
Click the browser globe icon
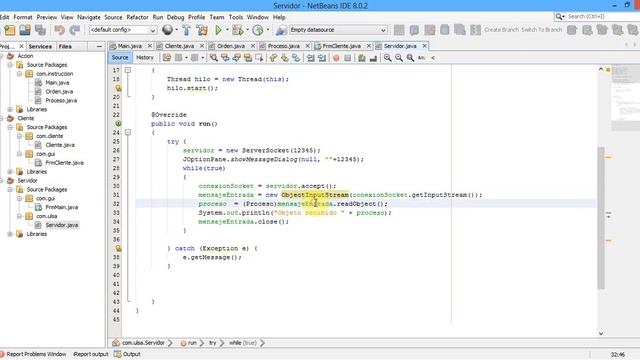tap(167, 30)
